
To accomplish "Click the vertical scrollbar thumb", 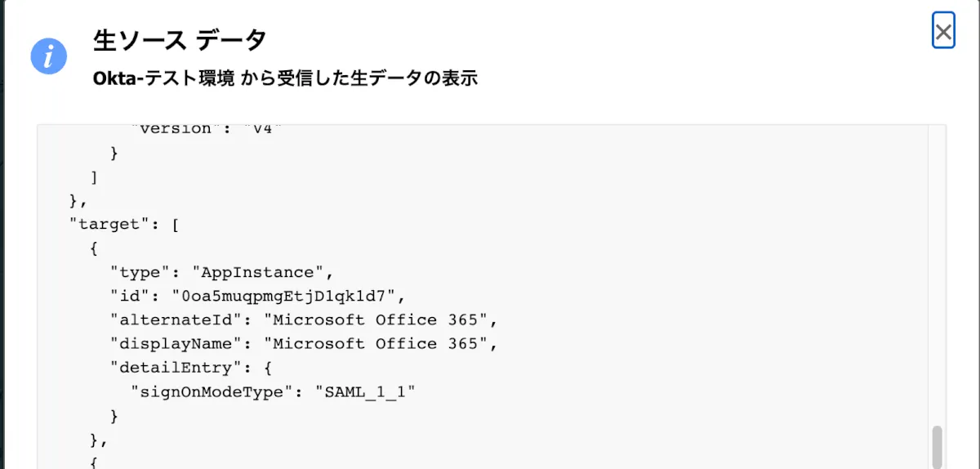I will [x=937, y=446].
